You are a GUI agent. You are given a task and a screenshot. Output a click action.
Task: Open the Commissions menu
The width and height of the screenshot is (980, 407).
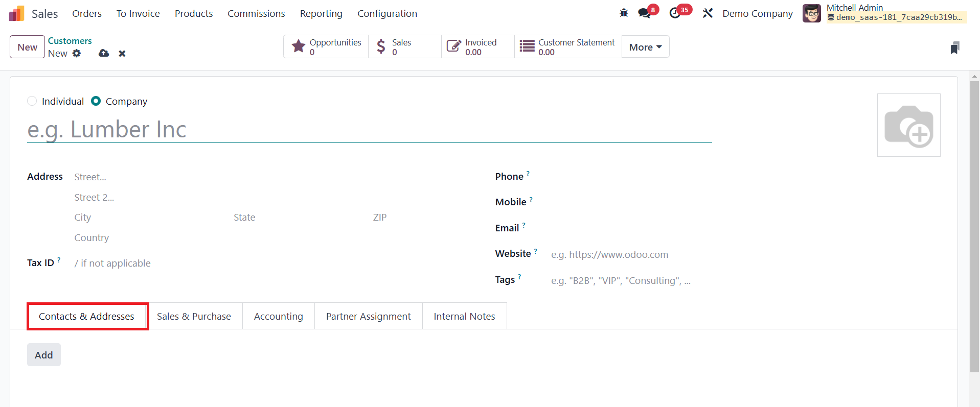click(x=256, y=13)
